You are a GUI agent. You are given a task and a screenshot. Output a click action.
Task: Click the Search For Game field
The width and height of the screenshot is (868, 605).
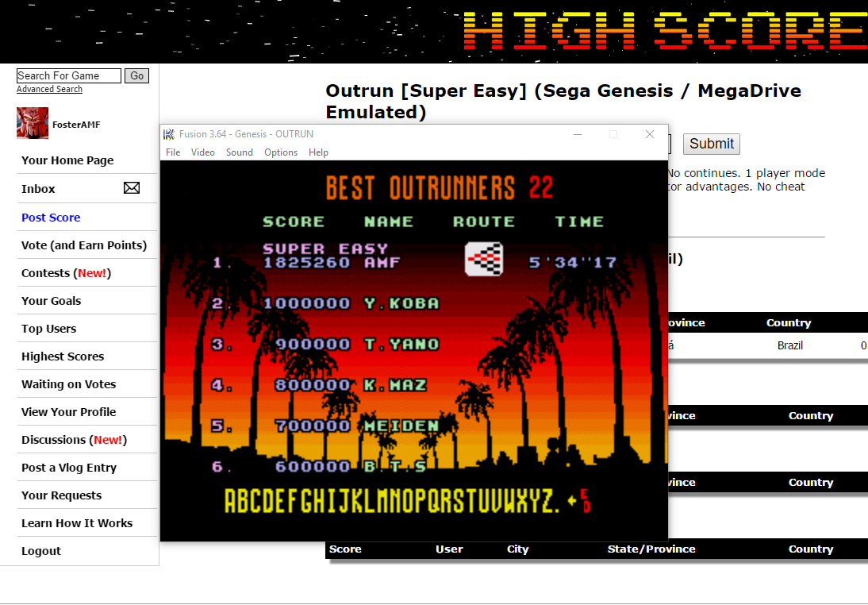pos(69,76)
